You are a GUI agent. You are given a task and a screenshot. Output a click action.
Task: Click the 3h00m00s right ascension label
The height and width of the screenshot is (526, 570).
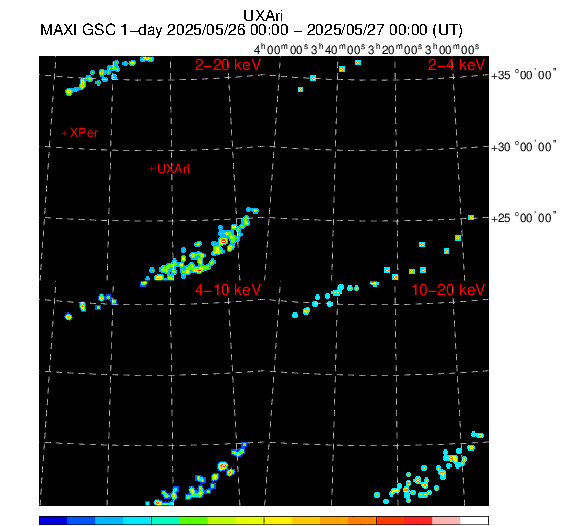click(x=452, y=49)
